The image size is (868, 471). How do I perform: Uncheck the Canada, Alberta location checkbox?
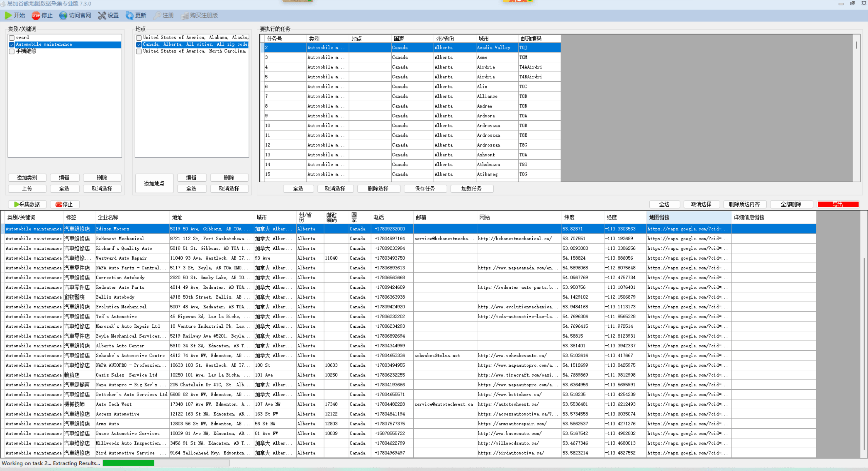tap(139, 44)
